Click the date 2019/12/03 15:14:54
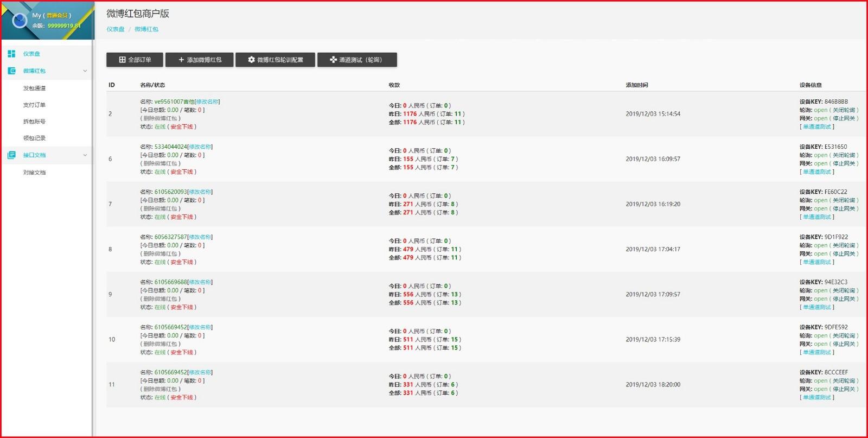 tap(653, 114)
